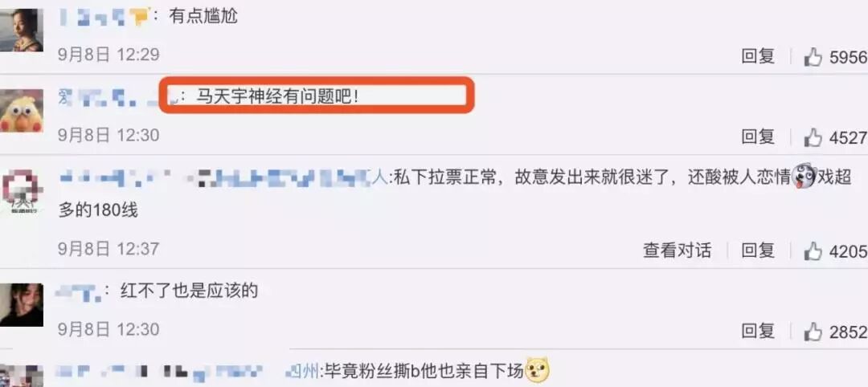868x387 pixels.
Task: Open the avatar beside 红不了也是应该的
Action: tap(21, 304)
